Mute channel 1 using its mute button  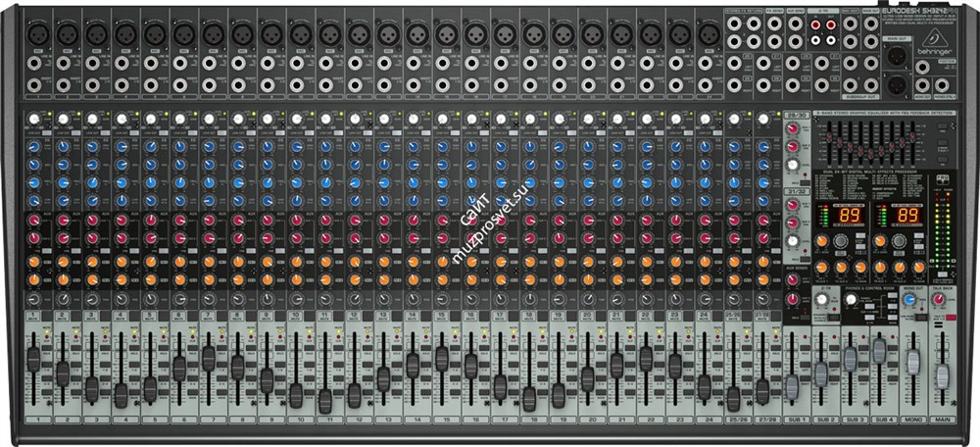point(31,317)
